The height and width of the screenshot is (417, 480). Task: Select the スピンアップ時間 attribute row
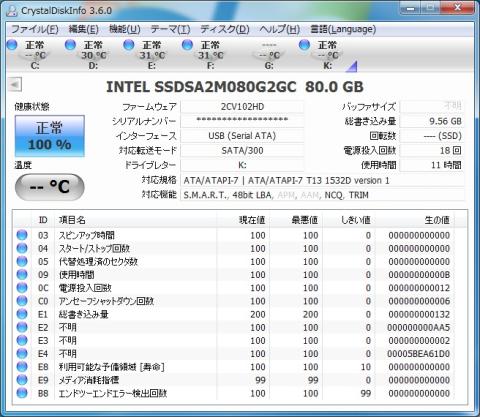point(234,235)
